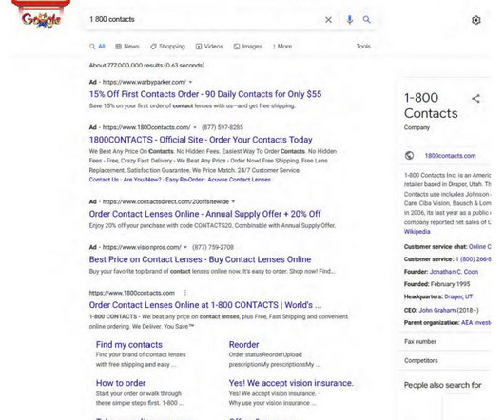Viewport: 504px width, 420px height.
Task: Expand dropdown arrow beside 1800contacts.com ad URL
Action: tap(195, 127)
